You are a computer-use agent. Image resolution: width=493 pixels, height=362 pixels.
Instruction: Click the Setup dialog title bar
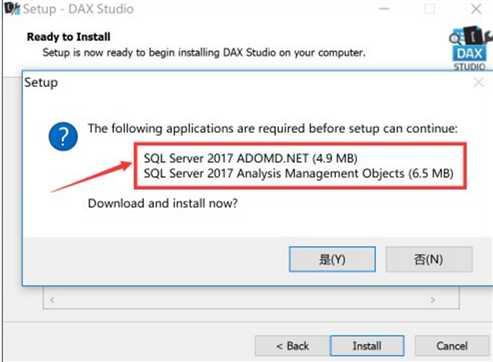(247, 82)
